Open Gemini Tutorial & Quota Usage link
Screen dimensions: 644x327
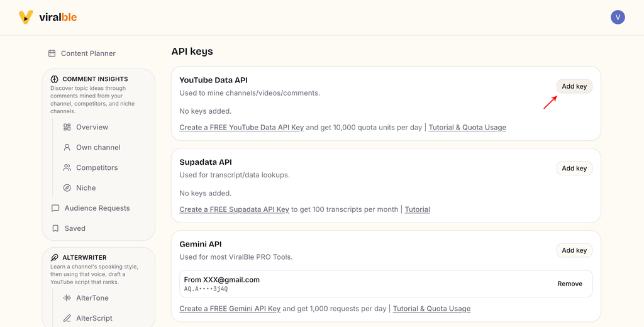[431, 309]
